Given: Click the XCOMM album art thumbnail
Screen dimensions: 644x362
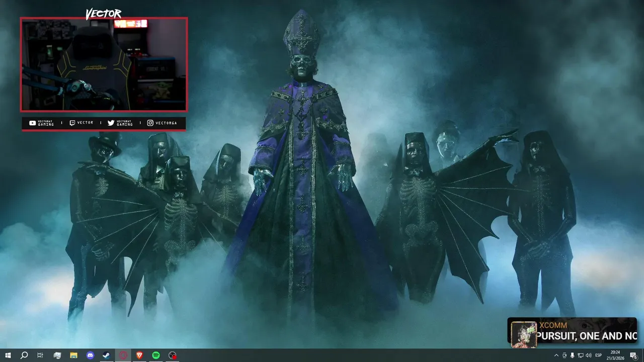Looking at the screenshot, I should [524, 334].
